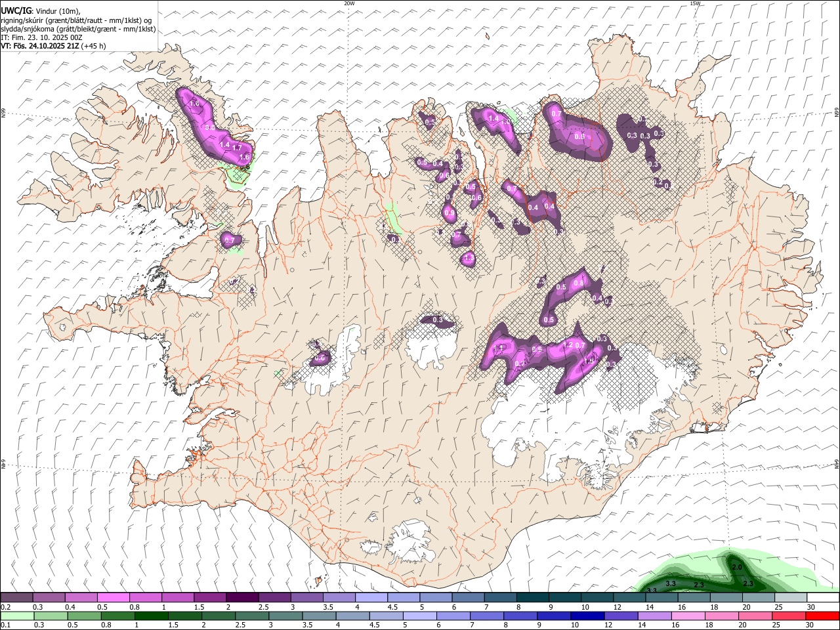Pick the pink swatch labeled 20 in lower legend row

[x=755, y=616]
